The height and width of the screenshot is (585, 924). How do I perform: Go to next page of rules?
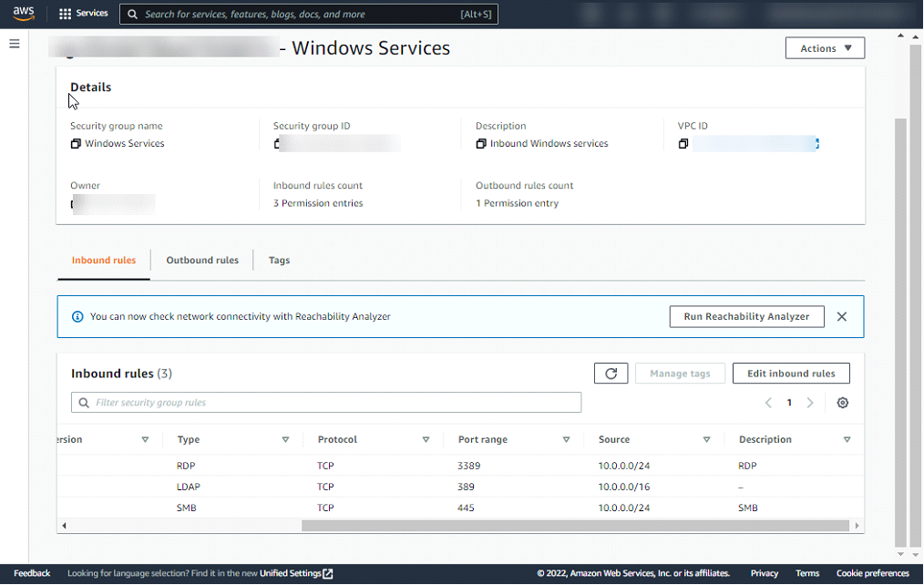click(810, 403)
